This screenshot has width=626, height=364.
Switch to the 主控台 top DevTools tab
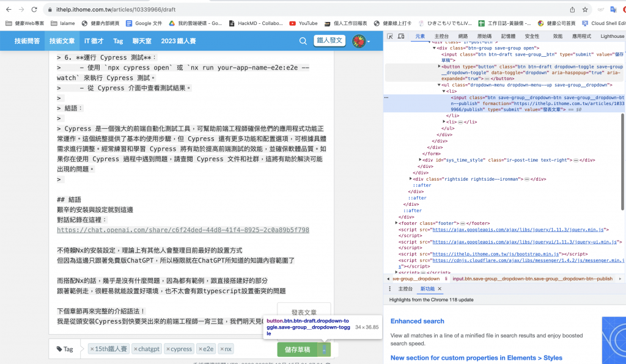441,36
